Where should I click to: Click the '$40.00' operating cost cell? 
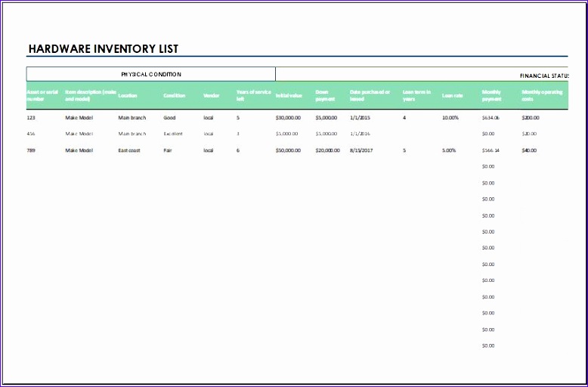click(x=529, y=150)
